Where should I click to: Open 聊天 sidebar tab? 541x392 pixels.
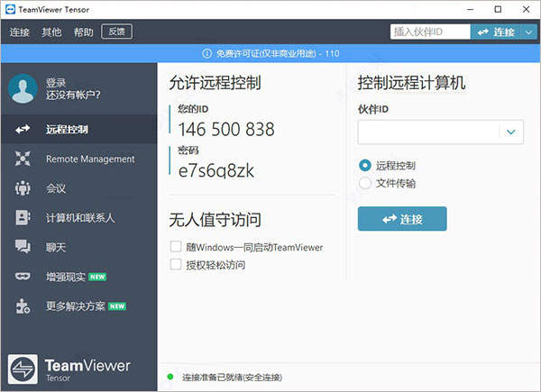79,247
